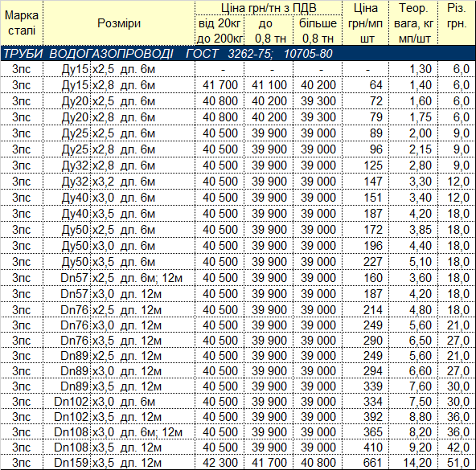Select the 'Dn57 x2,5 дл. 6м; 12м' cell

click(119, 278)
